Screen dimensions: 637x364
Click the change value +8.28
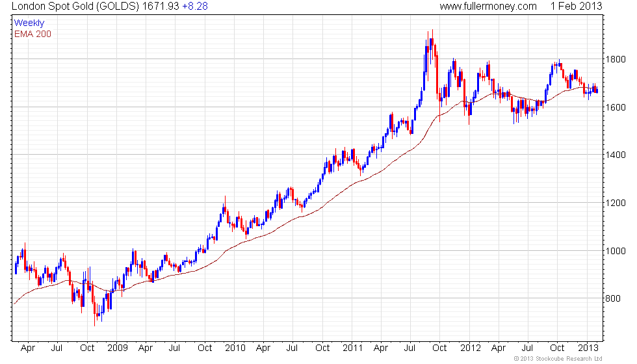(195, 6)
